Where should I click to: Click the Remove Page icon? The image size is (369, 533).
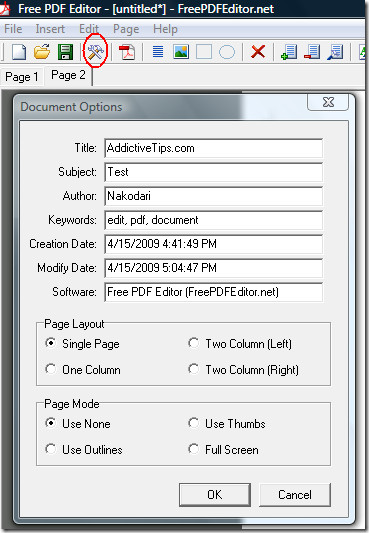click(x=312, y=52)
